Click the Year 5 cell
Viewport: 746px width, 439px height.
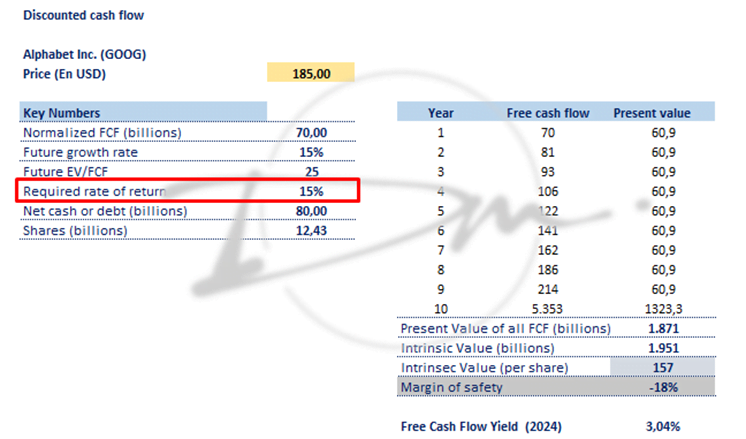pos(441,211)
